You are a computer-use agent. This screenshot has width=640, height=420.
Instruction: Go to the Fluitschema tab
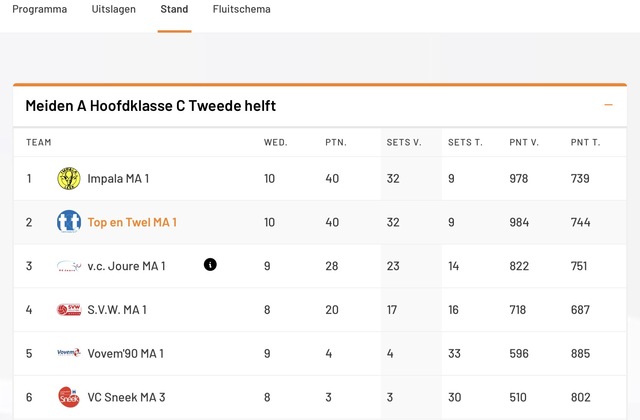241,10
